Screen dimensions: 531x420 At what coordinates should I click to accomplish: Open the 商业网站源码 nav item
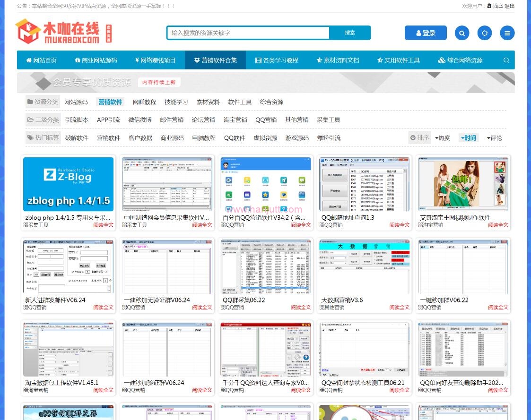(x=96, y=60)
